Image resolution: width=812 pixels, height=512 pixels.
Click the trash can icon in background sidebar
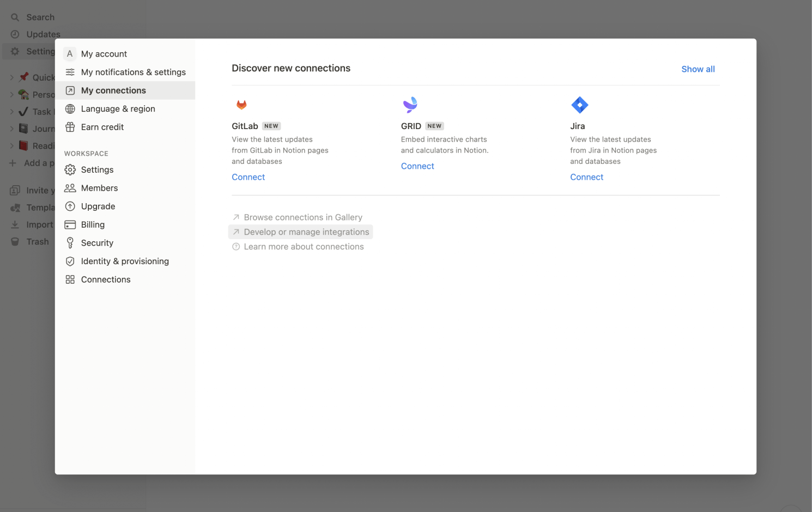tap(15, 242)
